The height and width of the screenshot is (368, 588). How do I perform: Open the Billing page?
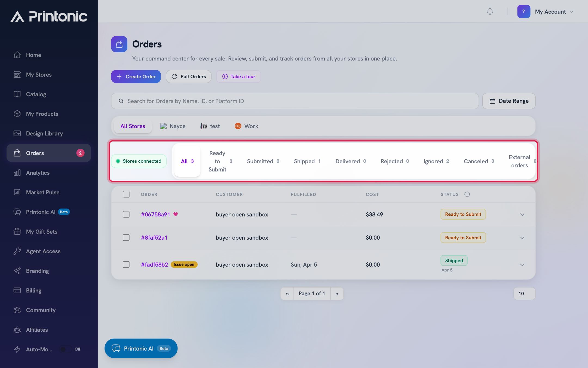[x=49, y=290]
